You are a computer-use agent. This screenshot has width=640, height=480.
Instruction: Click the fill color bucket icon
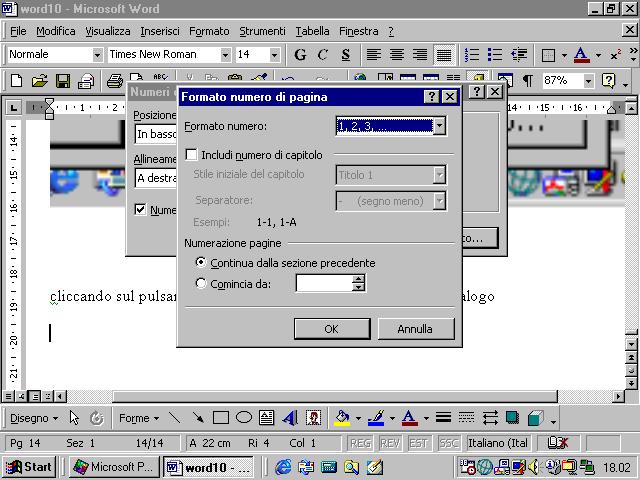pyautogui.click(x=342, y=418)
